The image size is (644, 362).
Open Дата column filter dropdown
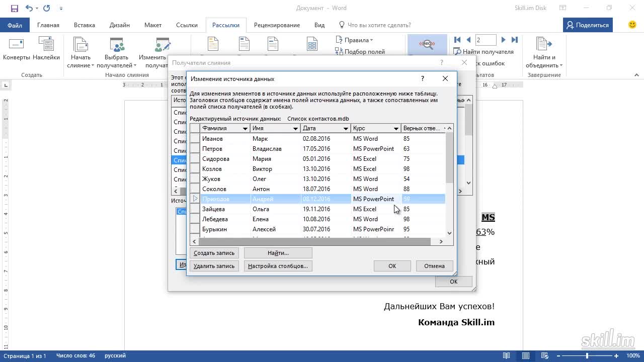346,128
